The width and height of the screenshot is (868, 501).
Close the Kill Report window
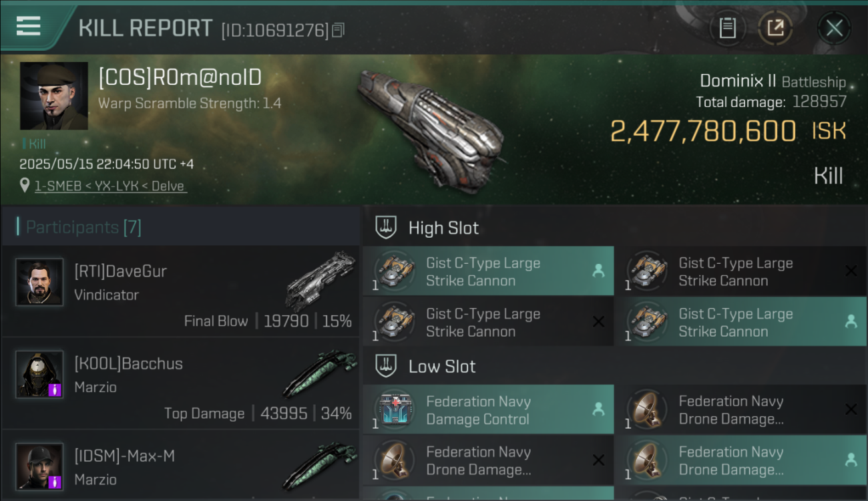pos(834,28)
